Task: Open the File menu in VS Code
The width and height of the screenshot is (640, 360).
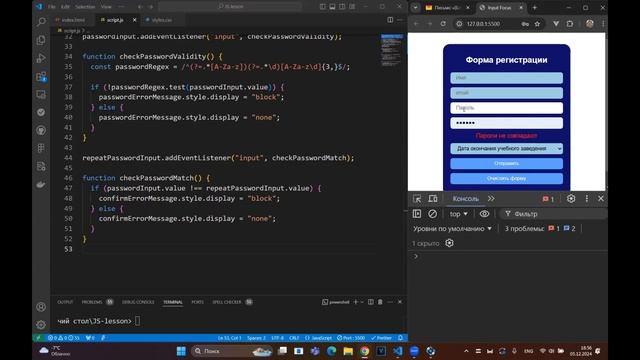Action: [x=51, y=7]
